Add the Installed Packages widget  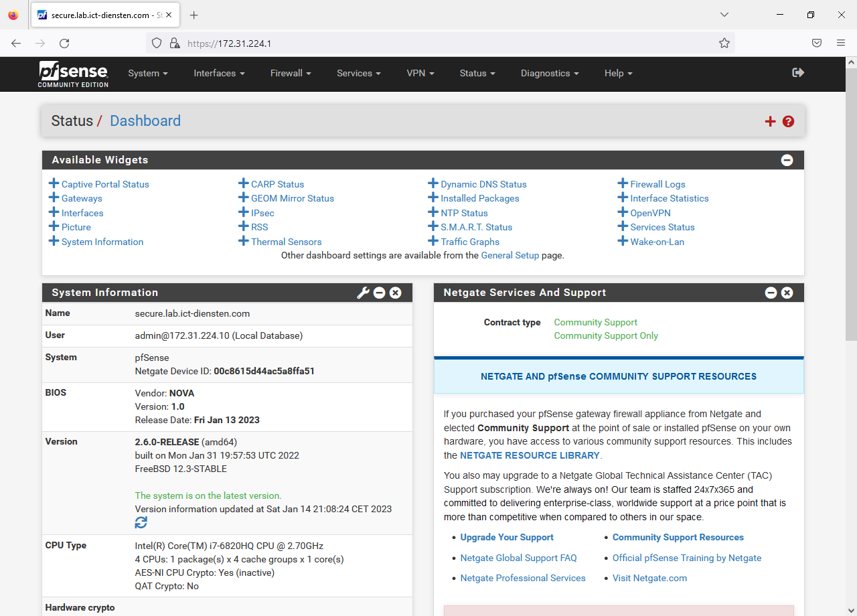coord(474,198)
